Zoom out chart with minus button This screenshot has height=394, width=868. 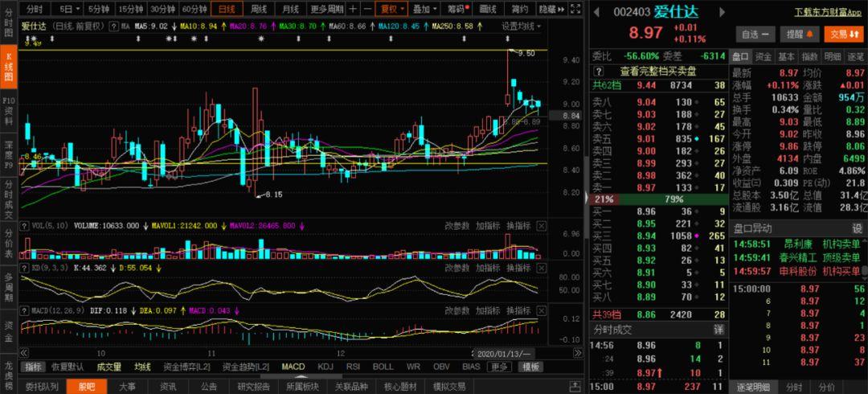click(x=367, y=9)
